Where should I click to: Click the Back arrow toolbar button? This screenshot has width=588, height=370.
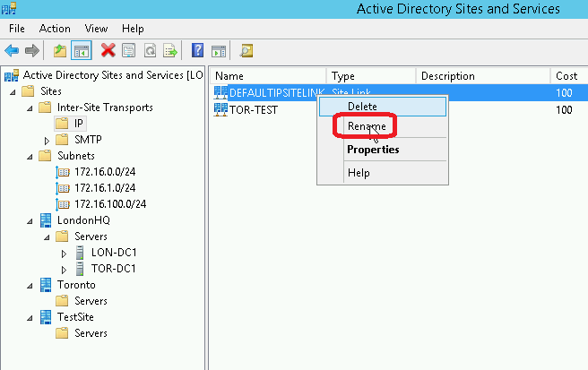point(12,50)
